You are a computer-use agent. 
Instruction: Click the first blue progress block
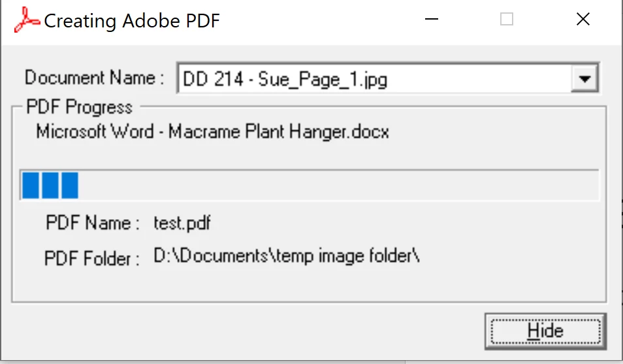tap(31, 185)
